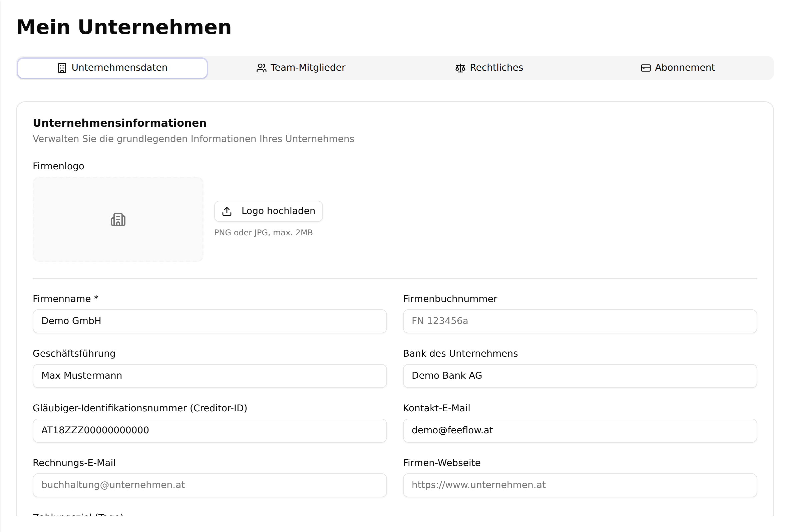Click the 'Verwalten Sie die grundlegenden Informationen' subtitle
Image resolution: width=790 pixels, height=532 pixels.
coord(193,139)
